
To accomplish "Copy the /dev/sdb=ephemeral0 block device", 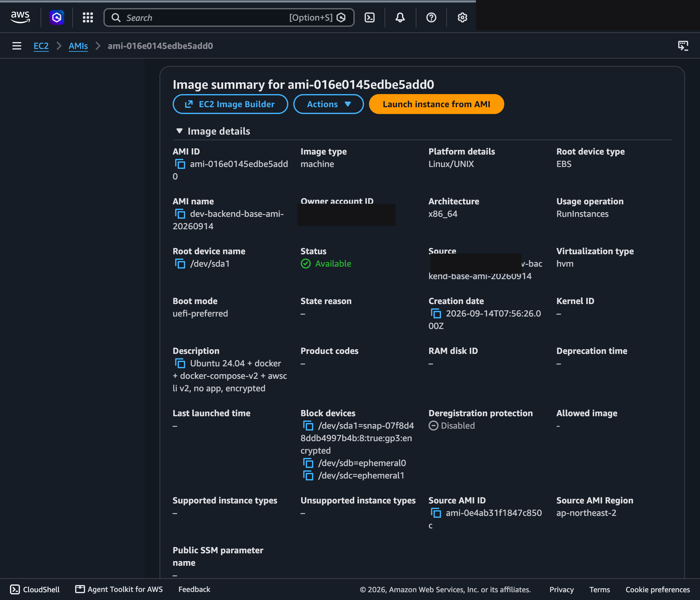I will [x=308, y=463].
